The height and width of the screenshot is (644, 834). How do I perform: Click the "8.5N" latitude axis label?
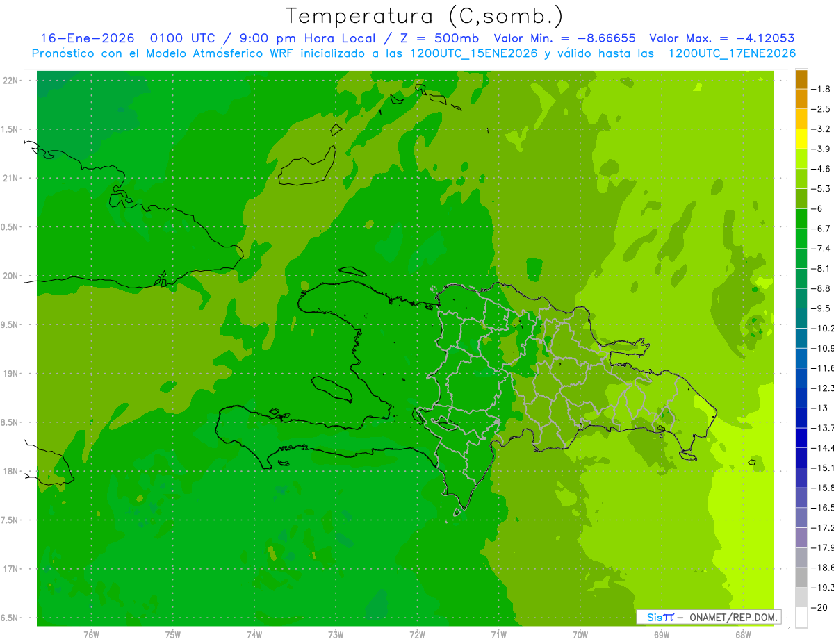pyautogui.click(x=10, y=422)
